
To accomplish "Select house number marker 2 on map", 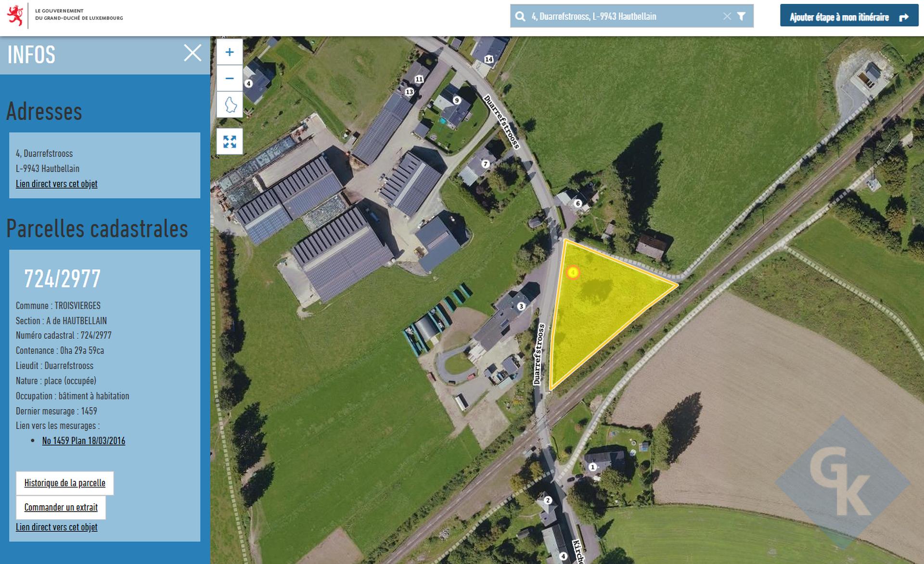I will pos(548,500).
